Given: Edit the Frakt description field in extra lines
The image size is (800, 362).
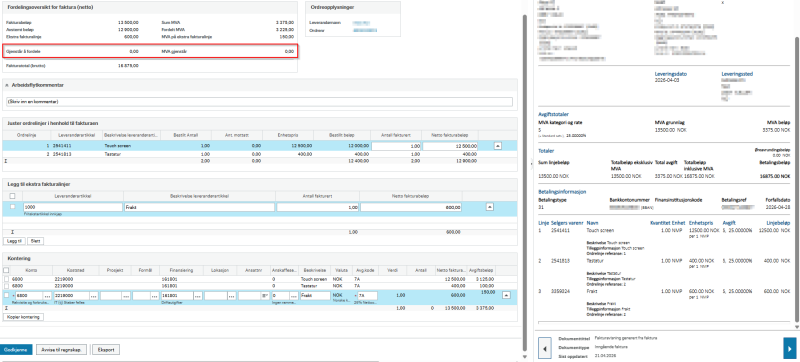Looking at the screenshot, I should coord(199,208).
